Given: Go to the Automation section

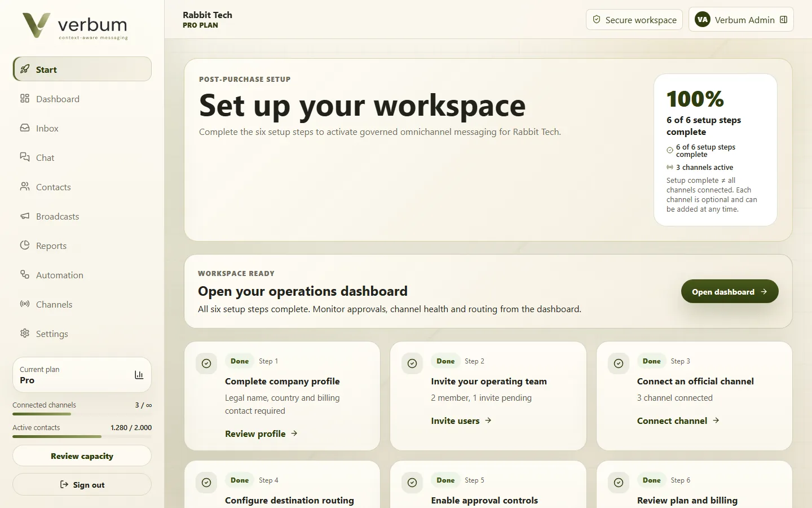Looking at the screenshot, I should 82,275.
